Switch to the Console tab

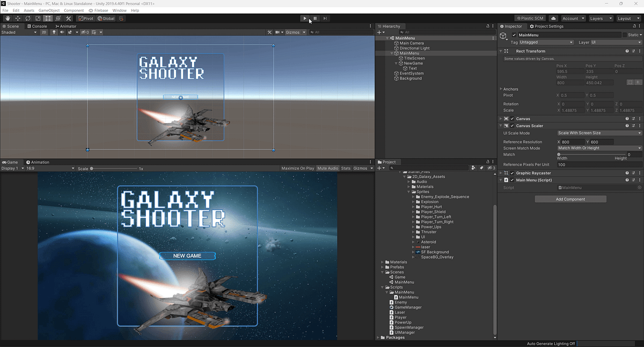point(37,26)
